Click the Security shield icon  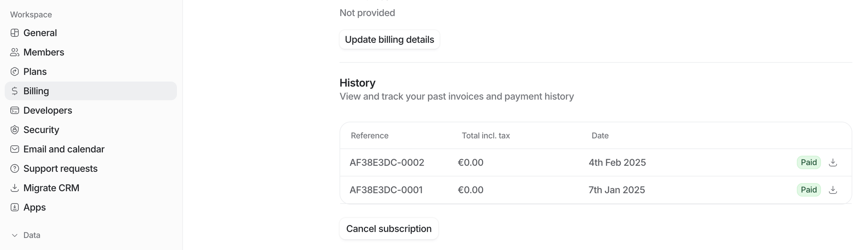pyautogui.click(x=14, y=130)
